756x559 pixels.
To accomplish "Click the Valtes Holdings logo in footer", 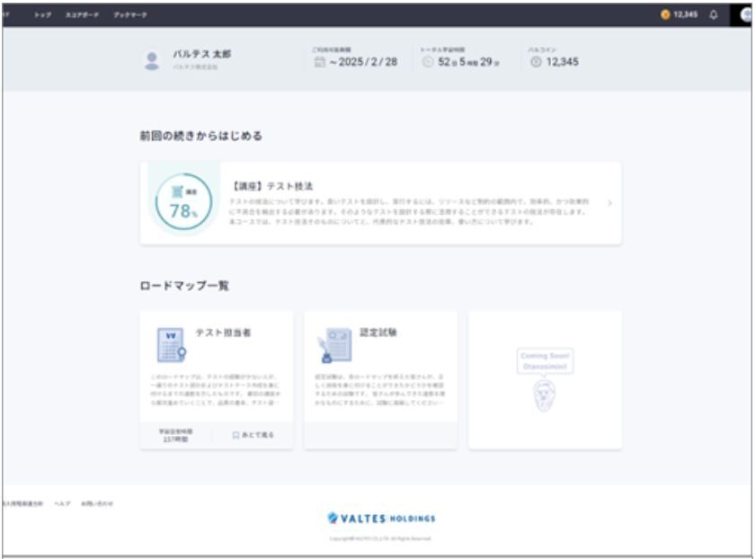I will coord(381,519).
